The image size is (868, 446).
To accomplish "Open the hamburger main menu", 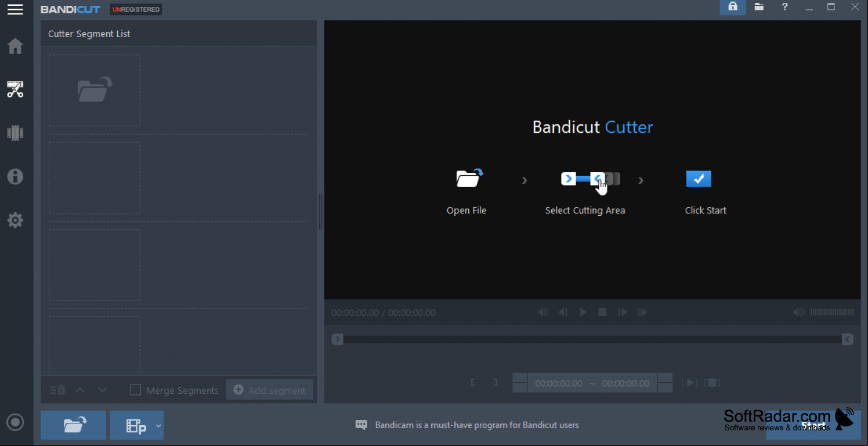I will click(15, 9).
